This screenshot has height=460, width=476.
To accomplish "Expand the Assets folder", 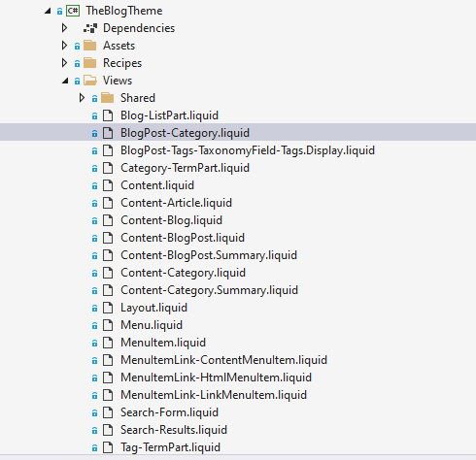I will tap(64, 46).
